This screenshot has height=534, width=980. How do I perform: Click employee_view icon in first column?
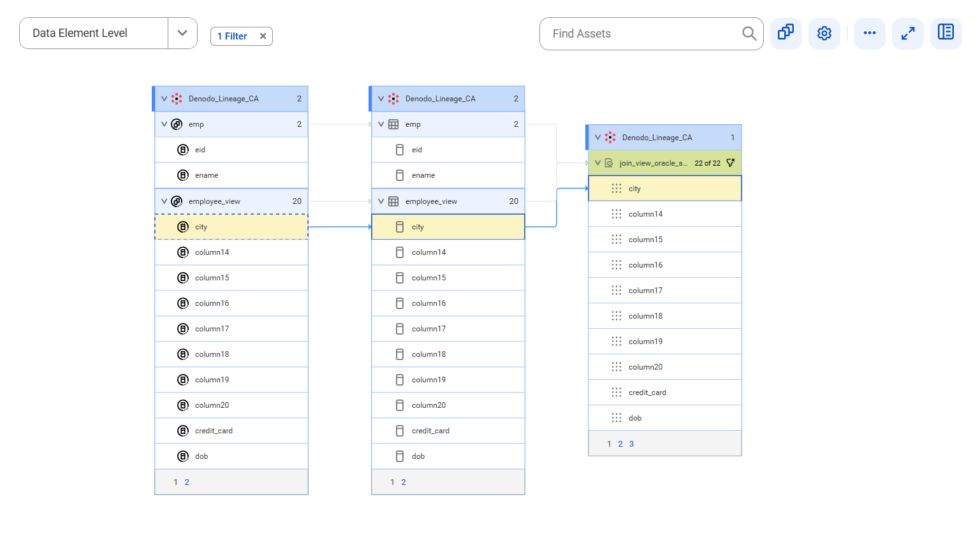[177, 201]
